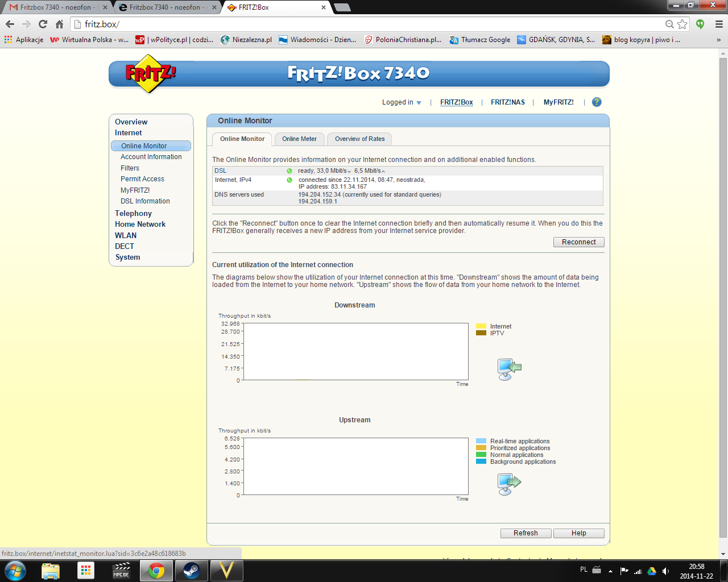Click the FRITZ!Box header link

point(457,102)
